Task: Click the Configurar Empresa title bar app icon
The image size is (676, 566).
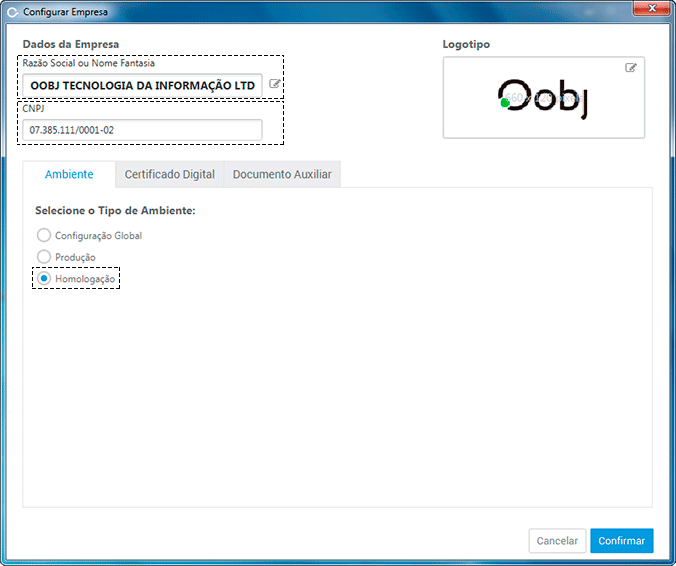Action: (13, 12)
